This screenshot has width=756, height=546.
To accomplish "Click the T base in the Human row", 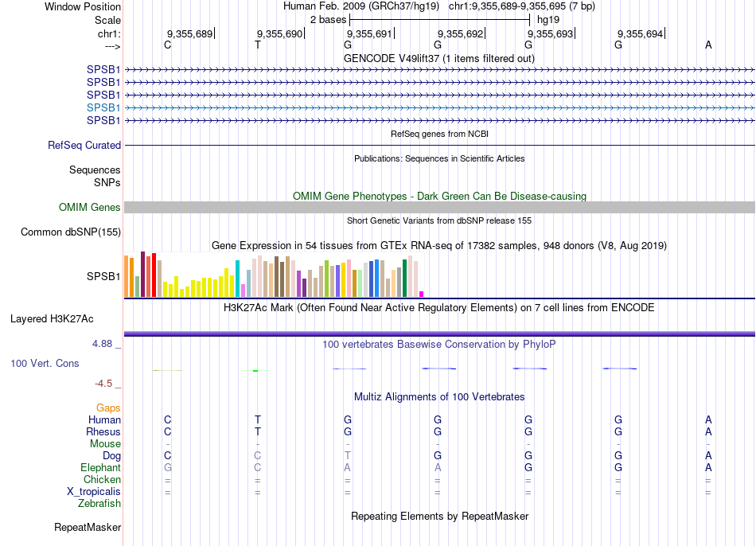I will click(x=258, y=419).
